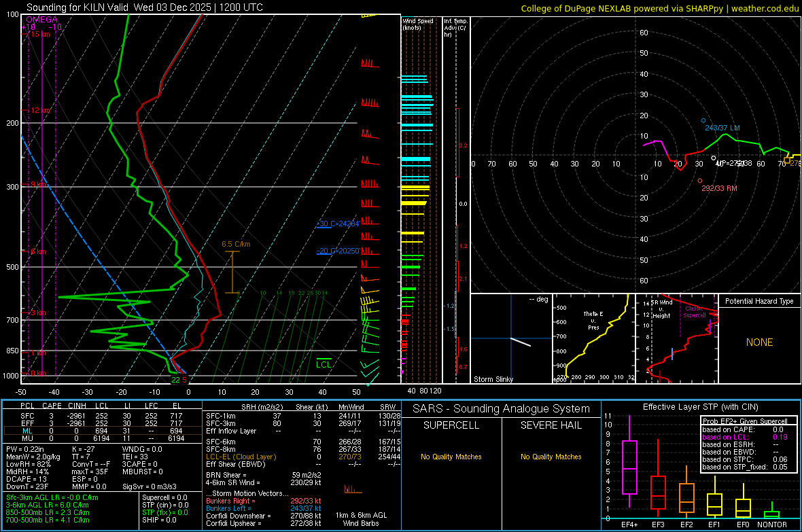Click the SFC-1km shear row label
This screenshot has height=532, width=802.
(221, 416)
